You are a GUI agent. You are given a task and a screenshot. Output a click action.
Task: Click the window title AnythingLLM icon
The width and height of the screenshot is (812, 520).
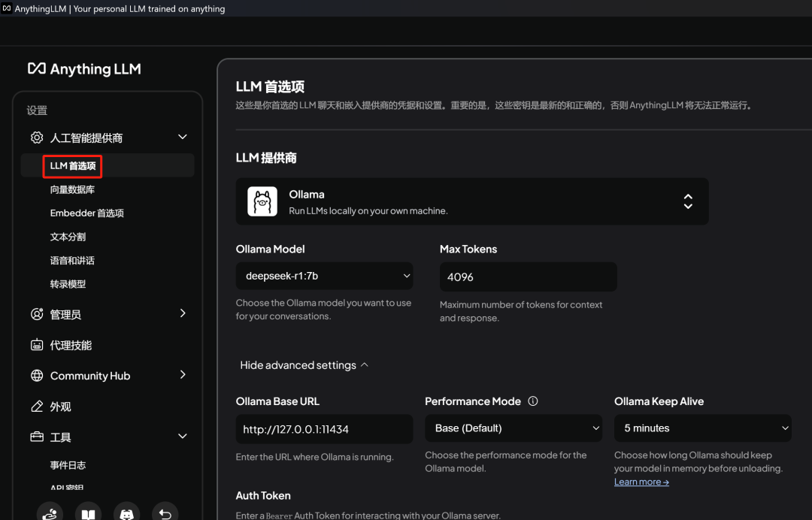click(7, 8)
